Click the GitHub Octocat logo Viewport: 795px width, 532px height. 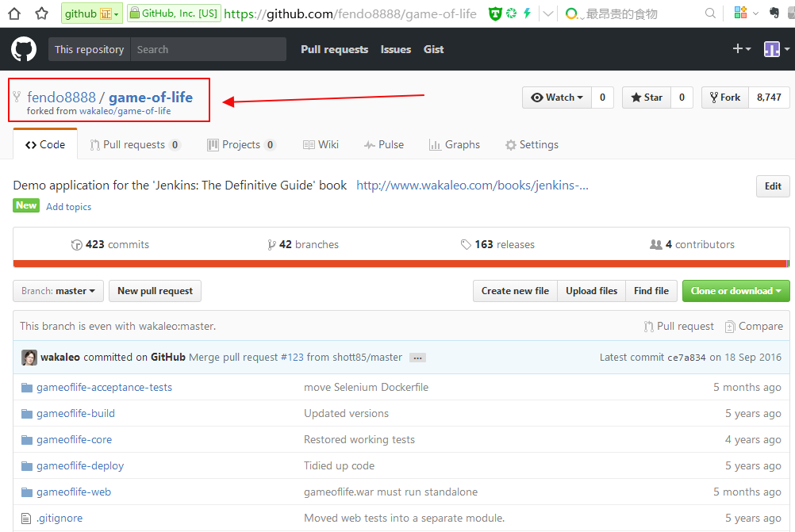23,49
